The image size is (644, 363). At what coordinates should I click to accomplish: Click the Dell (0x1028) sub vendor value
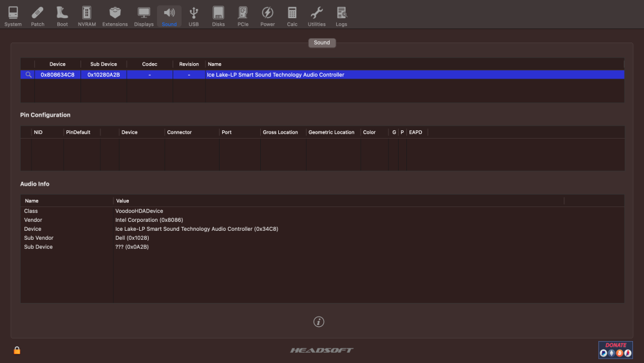tap(132, 238)
